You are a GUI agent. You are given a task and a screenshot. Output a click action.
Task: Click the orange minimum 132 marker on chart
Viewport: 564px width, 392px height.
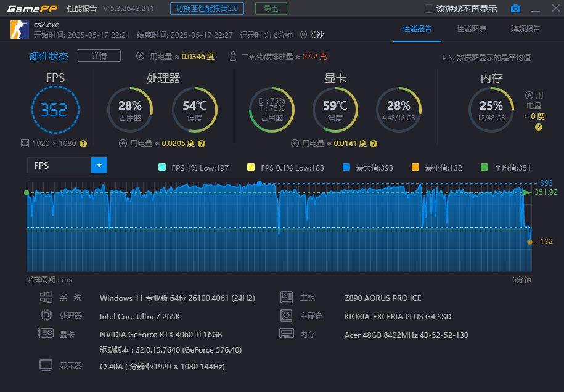point(529,242)
